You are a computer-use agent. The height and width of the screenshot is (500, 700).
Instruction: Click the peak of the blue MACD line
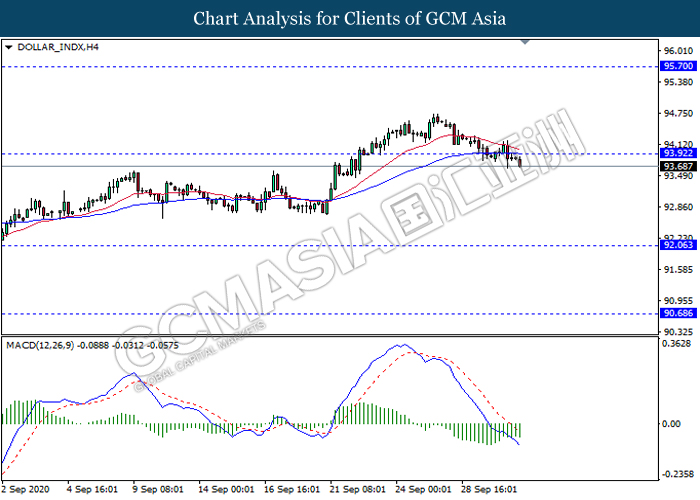(400, 346)
